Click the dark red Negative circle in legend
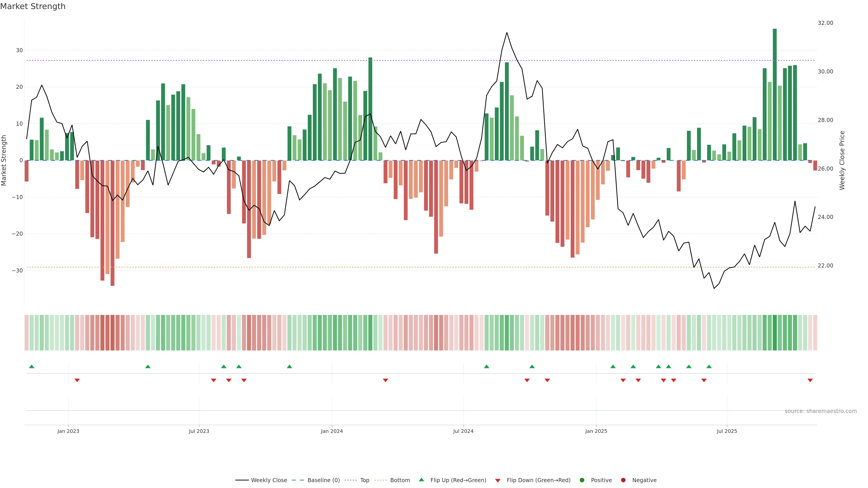 pyautogui.click(x=623, y=480)
